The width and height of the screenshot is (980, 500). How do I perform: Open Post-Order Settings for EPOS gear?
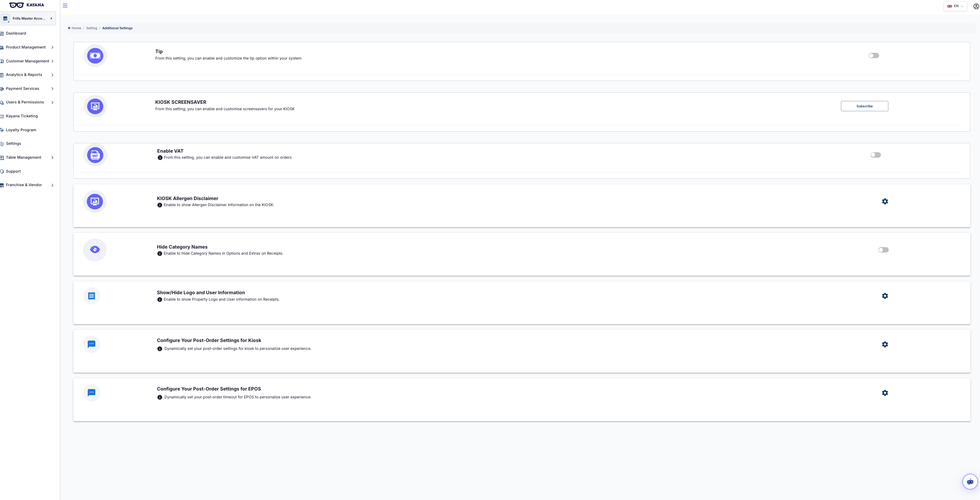(885, 393)
